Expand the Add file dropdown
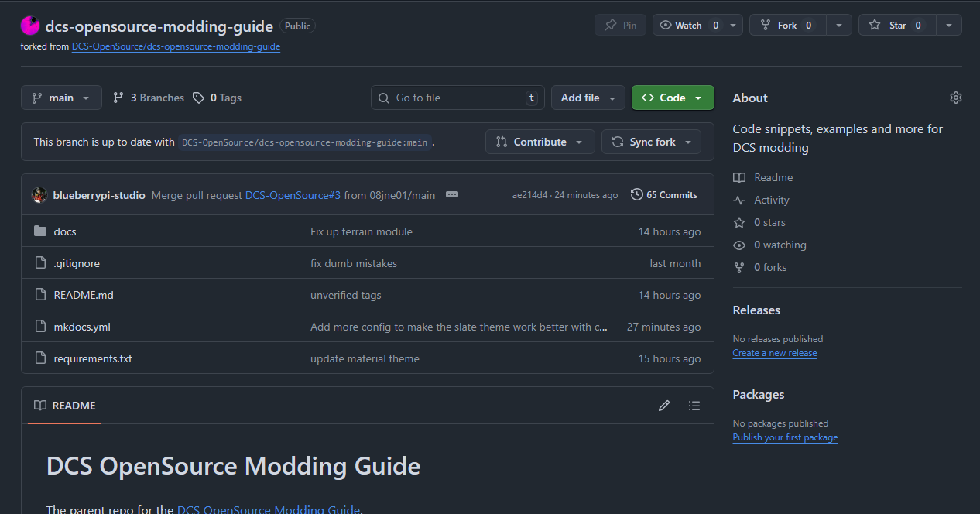The width and height of the screenshot is (980, 514). (588, 98)
